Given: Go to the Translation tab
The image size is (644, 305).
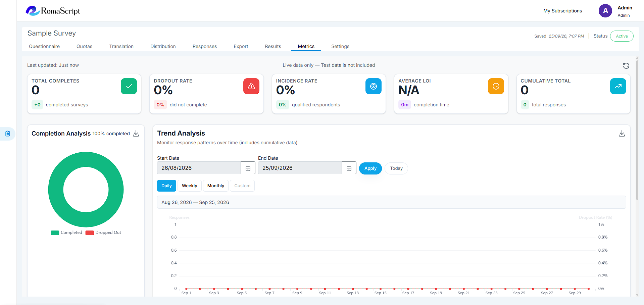Looking at the screenshot, I should pos(121,46).
